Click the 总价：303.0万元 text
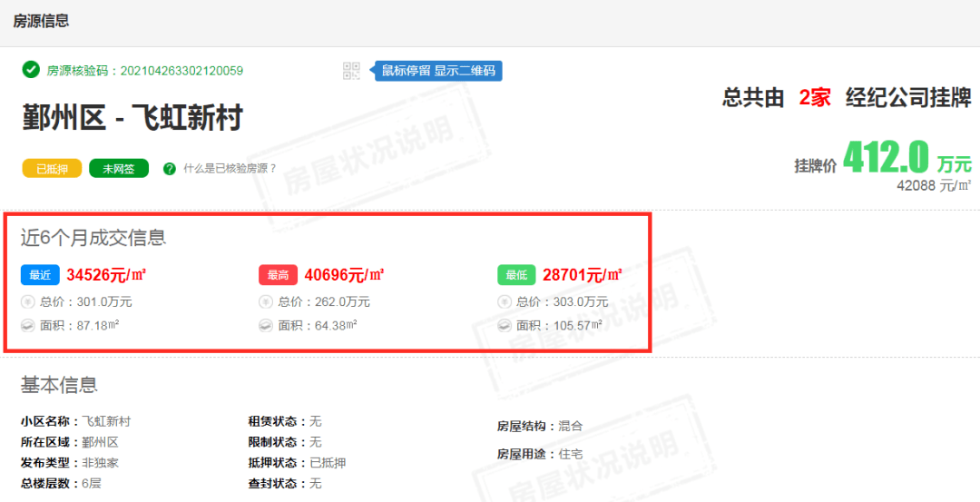980x502 pixels. pyautogui.click(x=563, y=302)
